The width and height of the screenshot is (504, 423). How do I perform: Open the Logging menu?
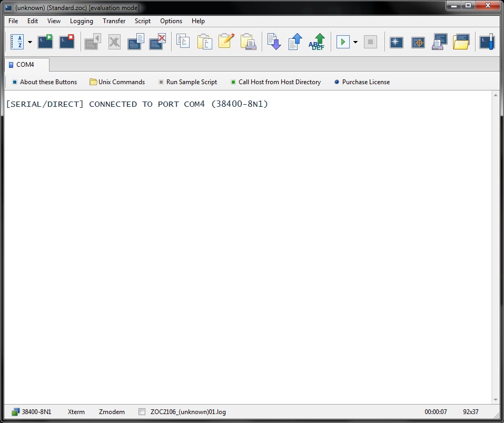click(82, 21)
